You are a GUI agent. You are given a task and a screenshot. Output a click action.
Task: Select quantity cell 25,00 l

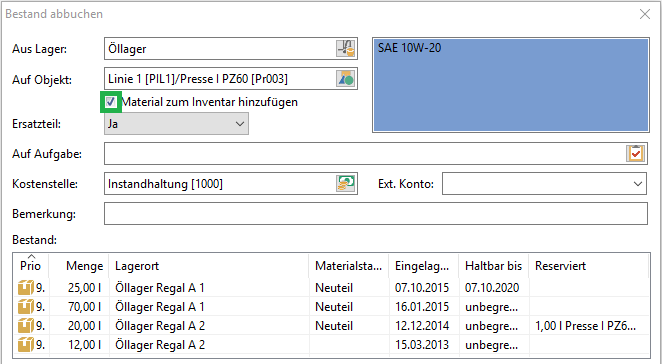click(x=84, y=288)
